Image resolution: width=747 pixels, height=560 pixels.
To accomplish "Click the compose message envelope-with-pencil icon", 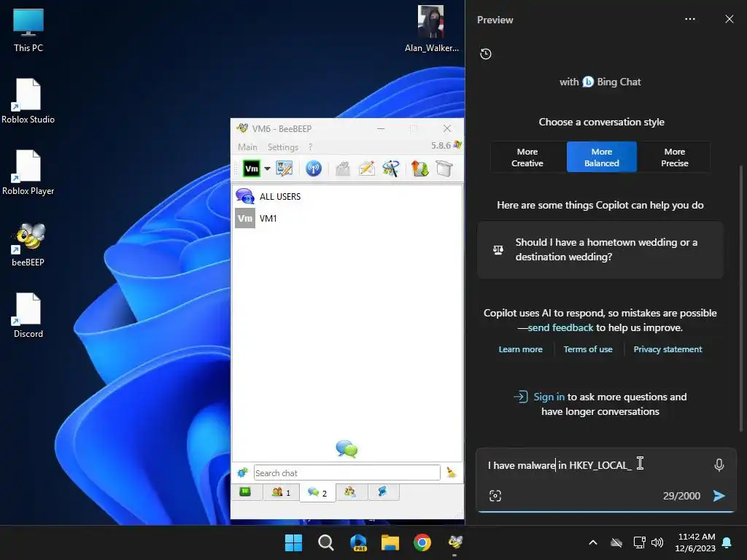I will [366, 168].
